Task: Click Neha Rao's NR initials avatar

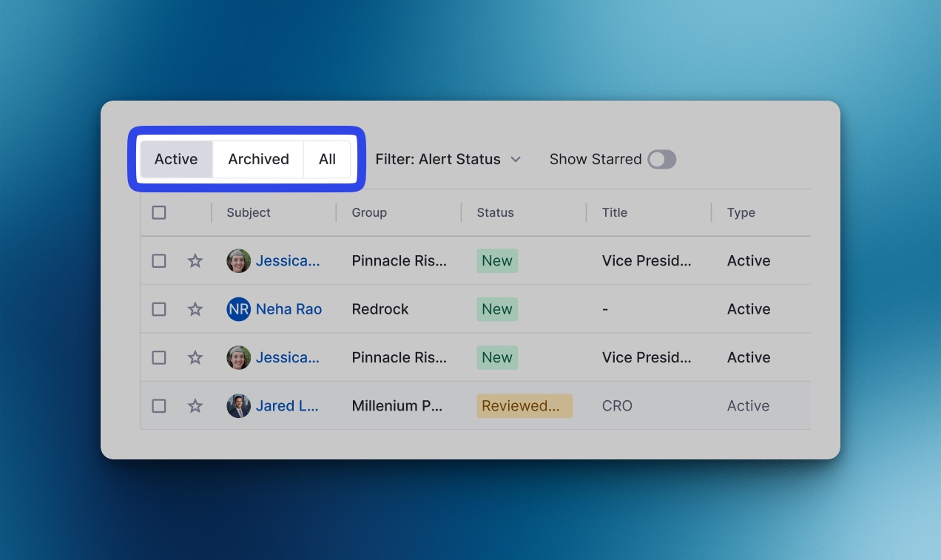Action: (238, 309)
